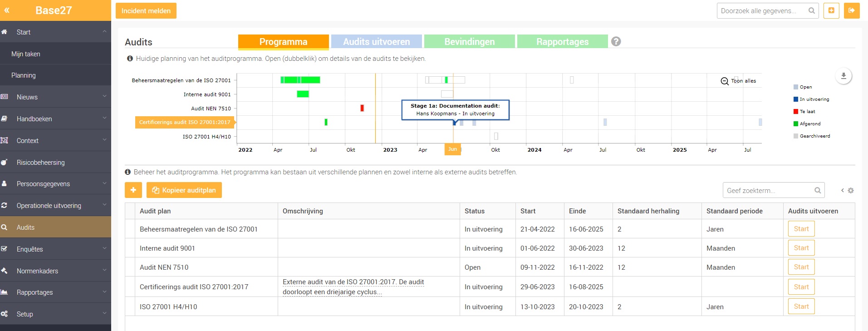Toggle the In uitvoering blue legend swatch
This screenshot has width=868, height=331.
[796, 99]
